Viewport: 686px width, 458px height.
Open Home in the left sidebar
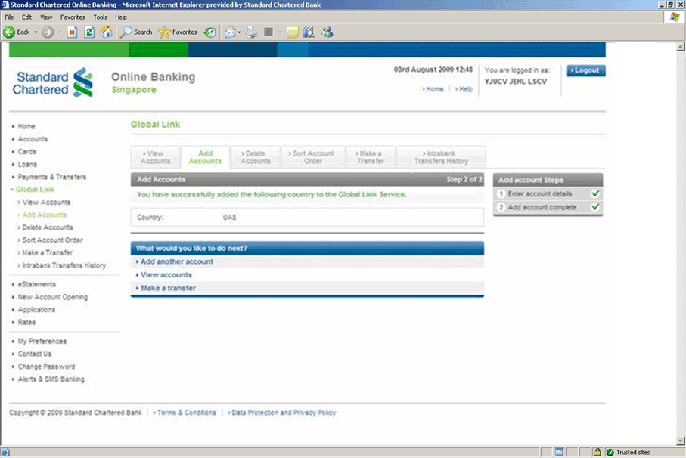[x=26, y=126]
